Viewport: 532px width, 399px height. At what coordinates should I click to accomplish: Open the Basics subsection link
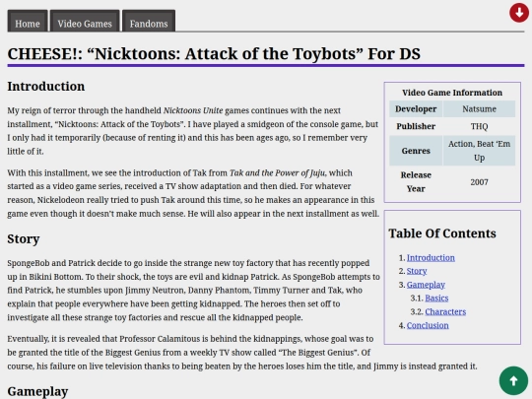[x=436, y=299]
